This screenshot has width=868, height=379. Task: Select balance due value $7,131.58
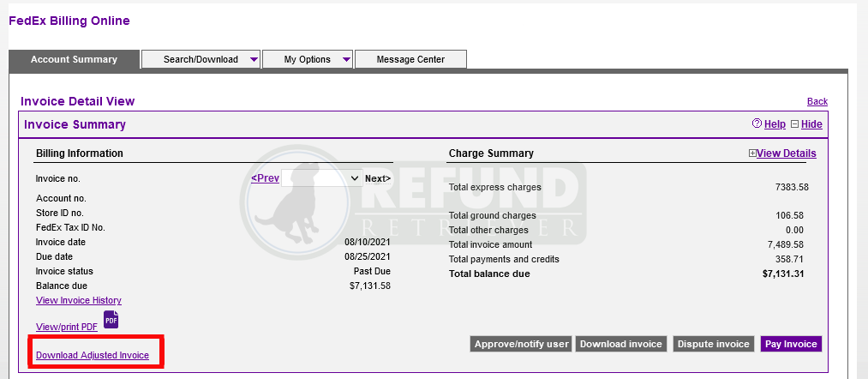pos(370,286)
